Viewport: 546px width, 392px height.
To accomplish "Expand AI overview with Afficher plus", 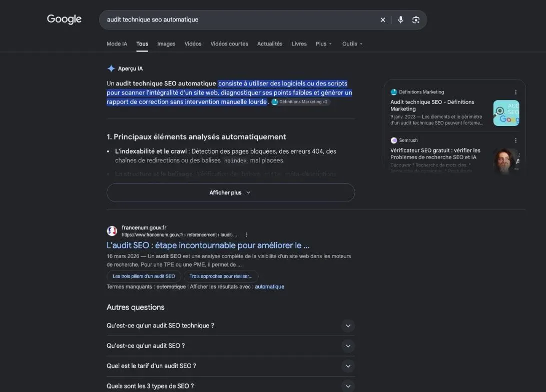I will tap(231, 192).
